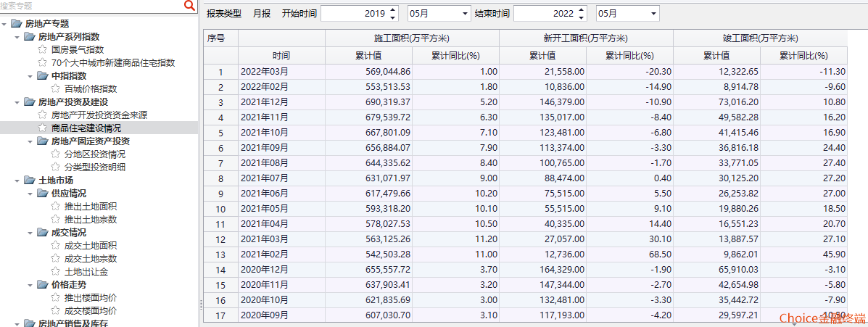Viewport: 868px width, 327px height.
Task: Click the 时间 column header
Action: (281, 55)
